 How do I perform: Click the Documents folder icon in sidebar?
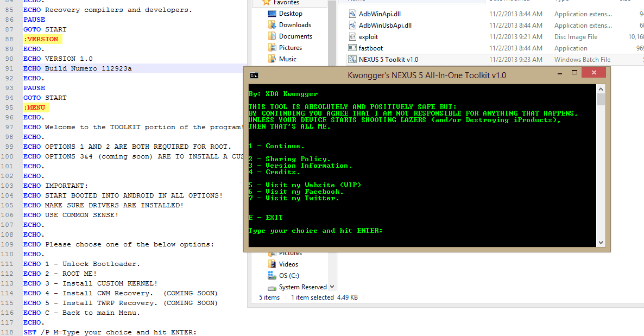point(272,36)
